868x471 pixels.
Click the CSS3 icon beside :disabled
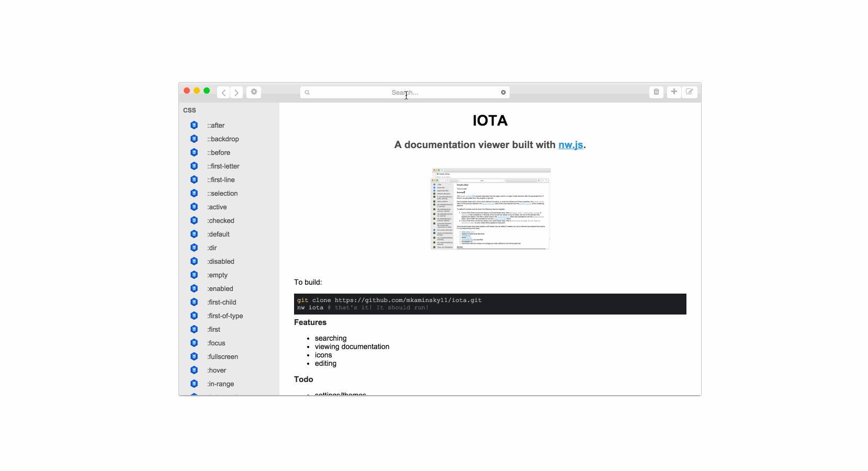(x=194, y=261)
